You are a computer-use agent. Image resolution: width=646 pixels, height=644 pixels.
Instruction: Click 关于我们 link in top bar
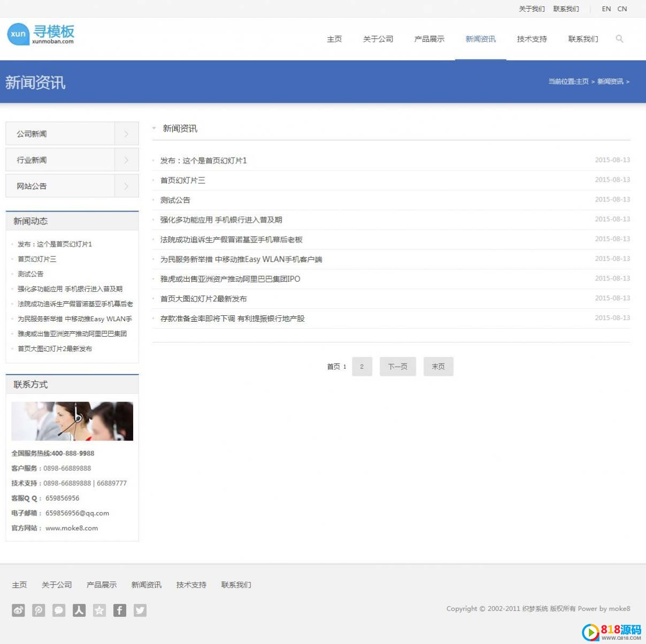(532, 9)
